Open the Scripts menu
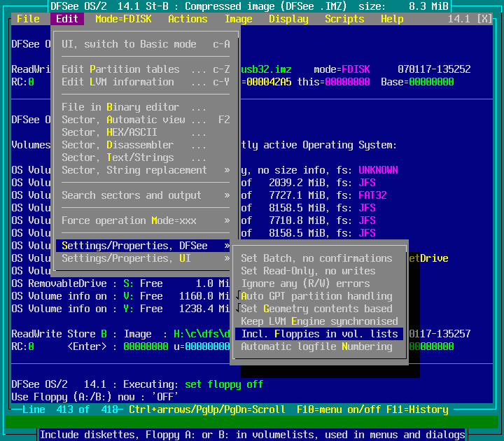 (x=344, y=19)
